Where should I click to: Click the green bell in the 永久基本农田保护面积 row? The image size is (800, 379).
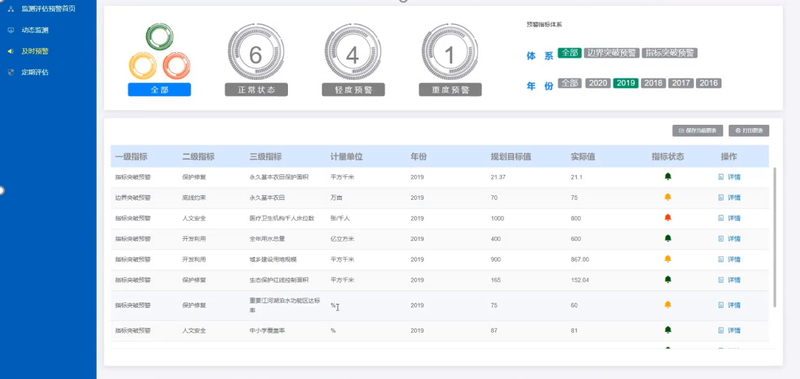tap(667, 176)
